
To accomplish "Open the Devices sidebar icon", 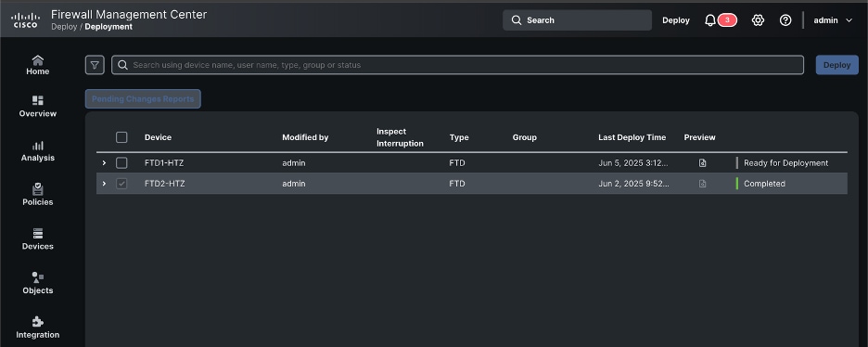I will coord(38,234).
